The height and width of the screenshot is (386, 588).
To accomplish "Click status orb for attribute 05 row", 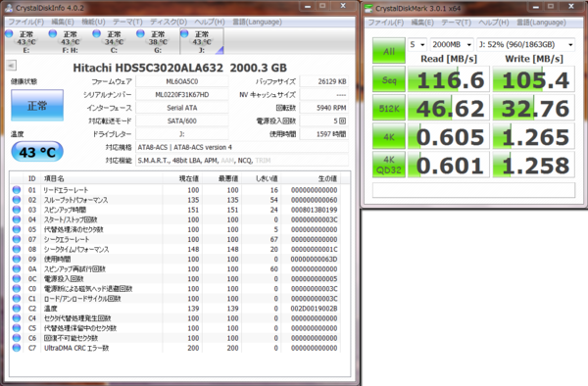I will [17, 229].
